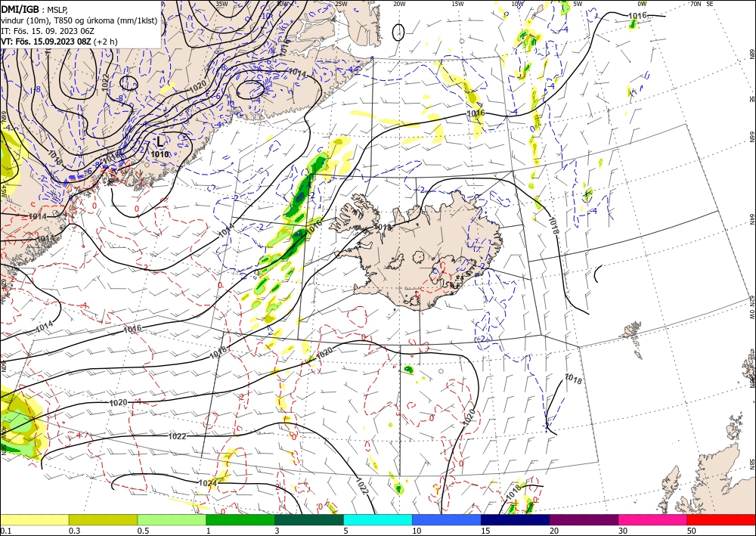
Task: Click the '1024' isobar label
Action: coord(207,482)
